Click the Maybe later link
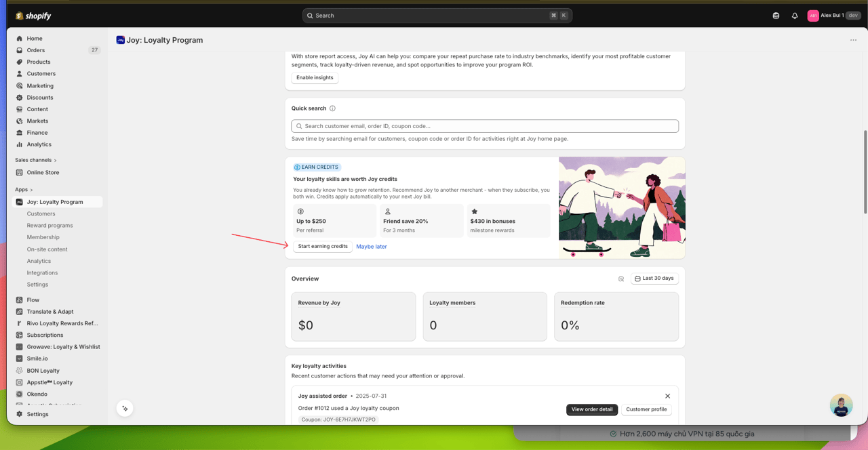 click(372, 247)
